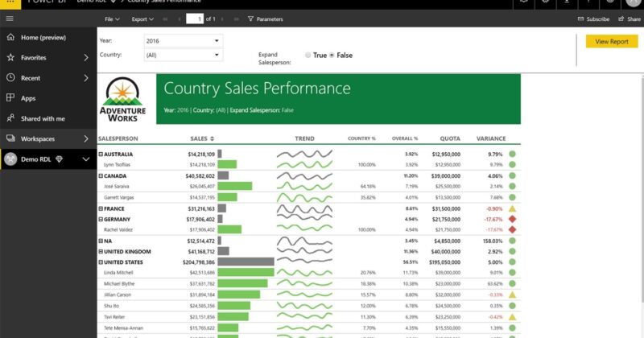Collapse the Demo RDL workspace chevron

pos(86,159)
